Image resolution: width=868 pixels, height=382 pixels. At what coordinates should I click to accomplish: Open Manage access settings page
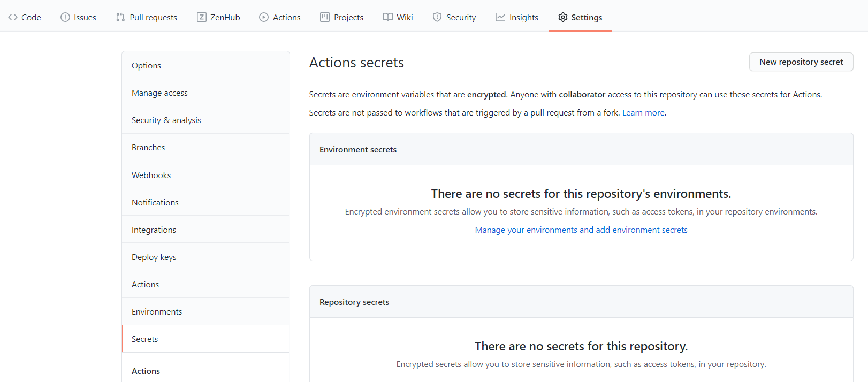[x=159, y=93]
